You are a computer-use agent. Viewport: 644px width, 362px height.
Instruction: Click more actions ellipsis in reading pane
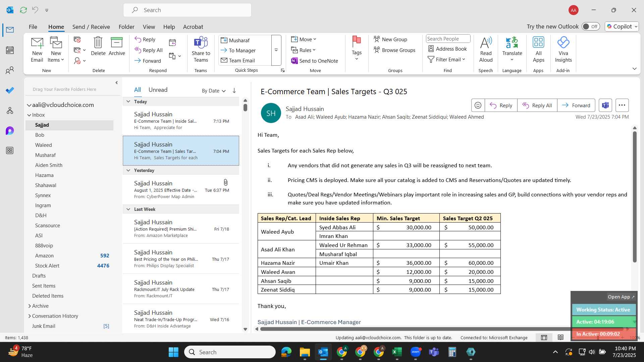coord(622,105)
